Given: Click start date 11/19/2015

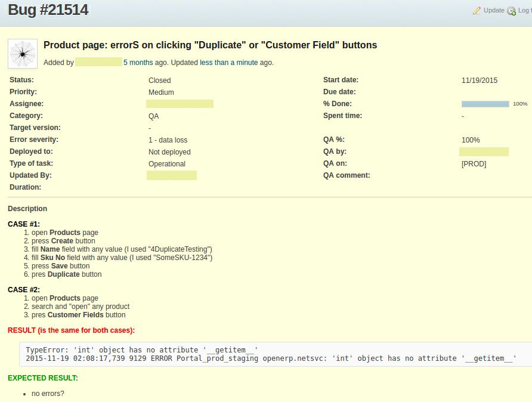Looking at the screenshot, I should pyautogui.click(x=480, y=81).
